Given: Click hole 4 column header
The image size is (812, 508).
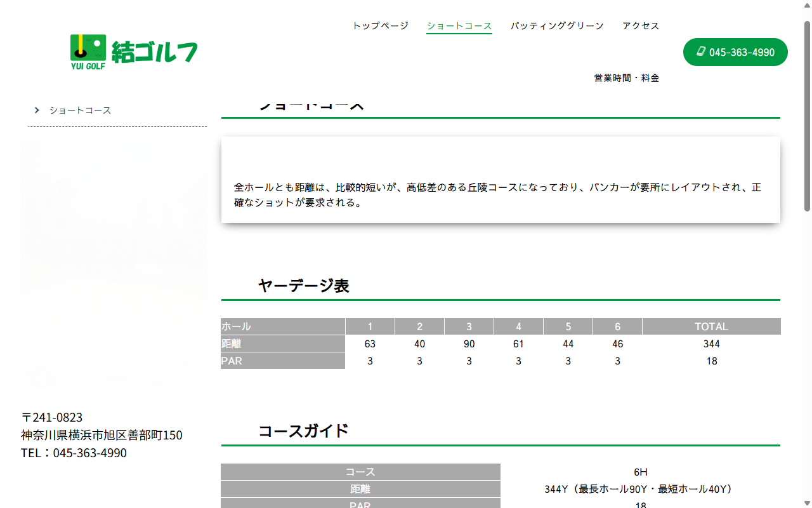Looking at the screenshot, I should point(519,326).
